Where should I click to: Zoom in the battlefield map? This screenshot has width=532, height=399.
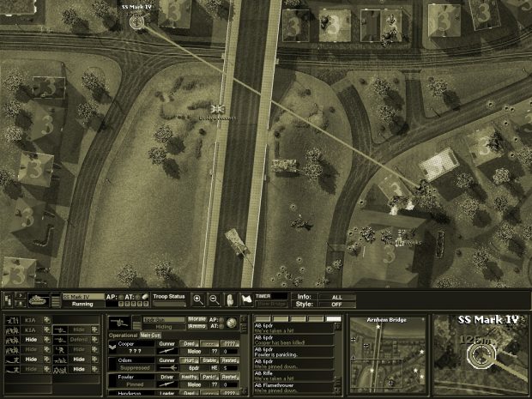point(198,300)
